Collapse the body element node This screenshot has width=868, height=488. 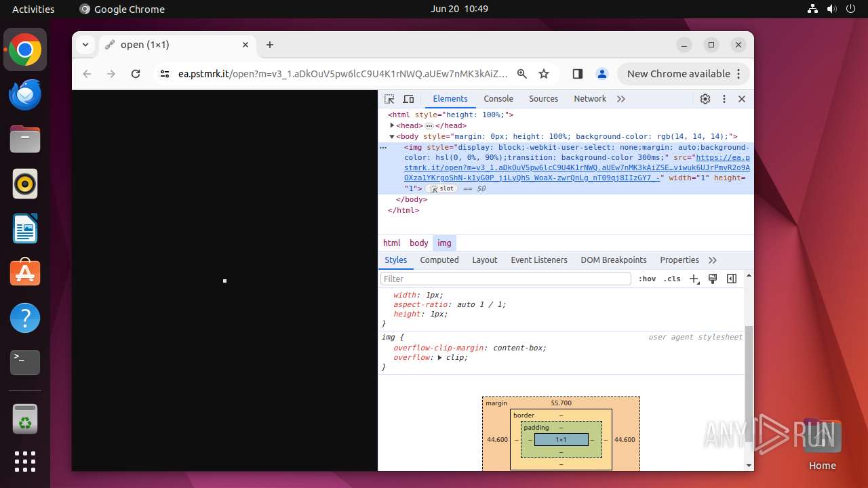[392, 136]
